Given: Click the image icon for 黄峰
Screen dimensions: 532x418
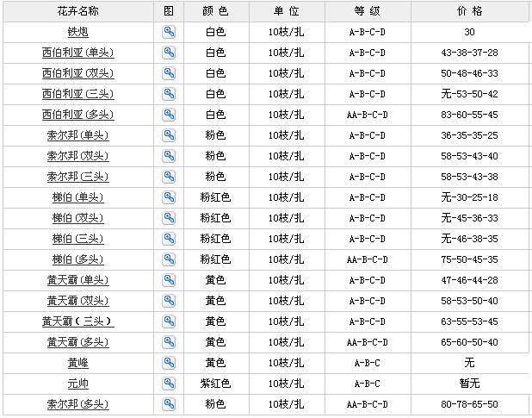Looking at the screenshot, I should 169,363.
